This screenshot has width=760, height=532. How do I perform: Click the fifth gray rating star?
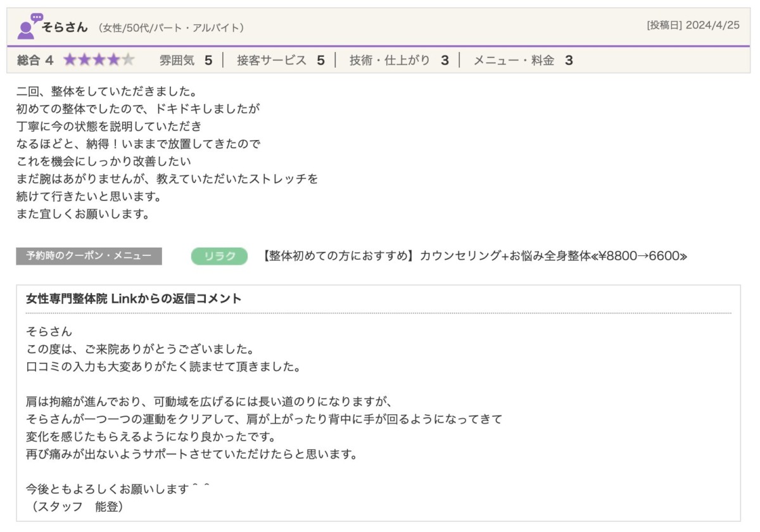coord(128,60)
